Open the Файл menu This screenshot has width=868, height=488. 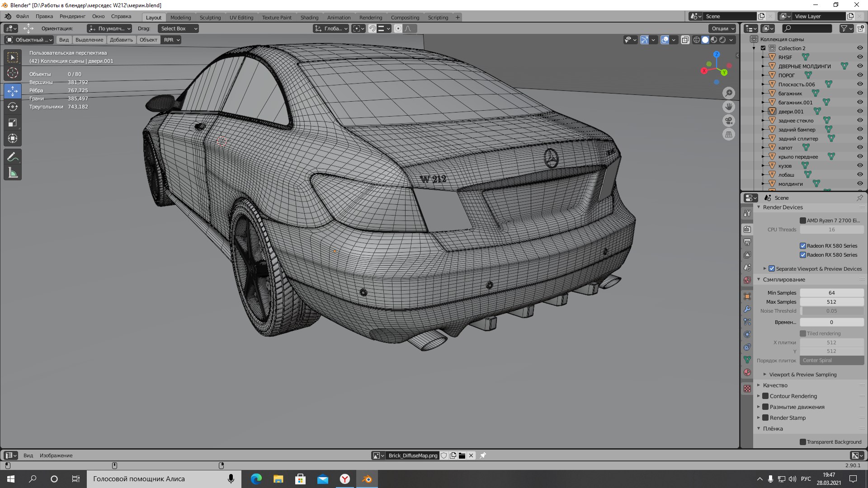(22, 16)
